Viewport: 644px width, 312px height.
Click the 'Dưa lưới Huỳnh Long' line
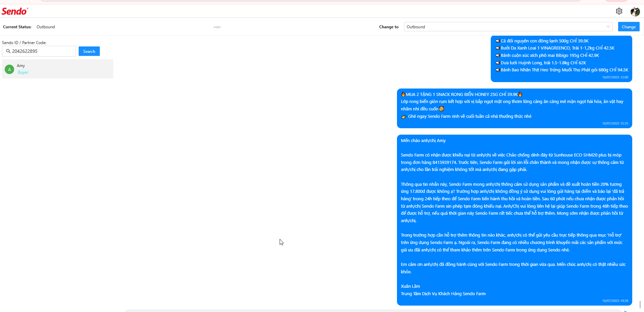pyautogui.click(x=540, y=63)
